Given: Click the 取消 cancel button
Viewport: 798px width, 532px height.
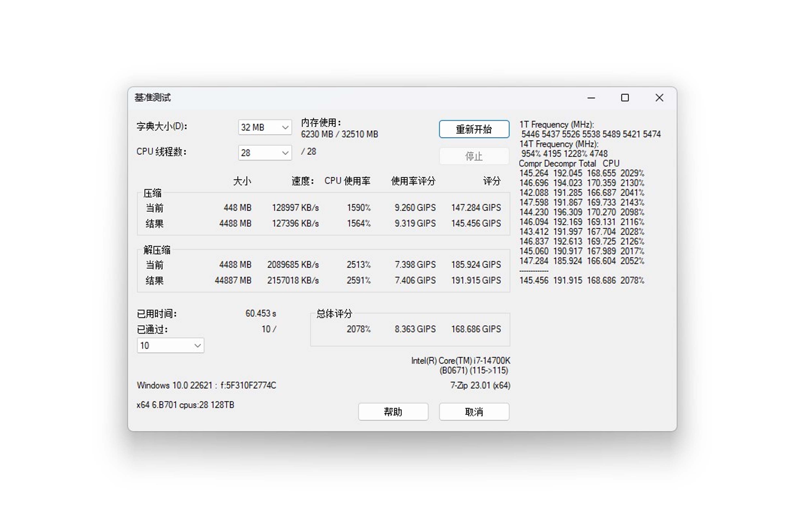Looking at the screenshot, I should coord(474,412).
